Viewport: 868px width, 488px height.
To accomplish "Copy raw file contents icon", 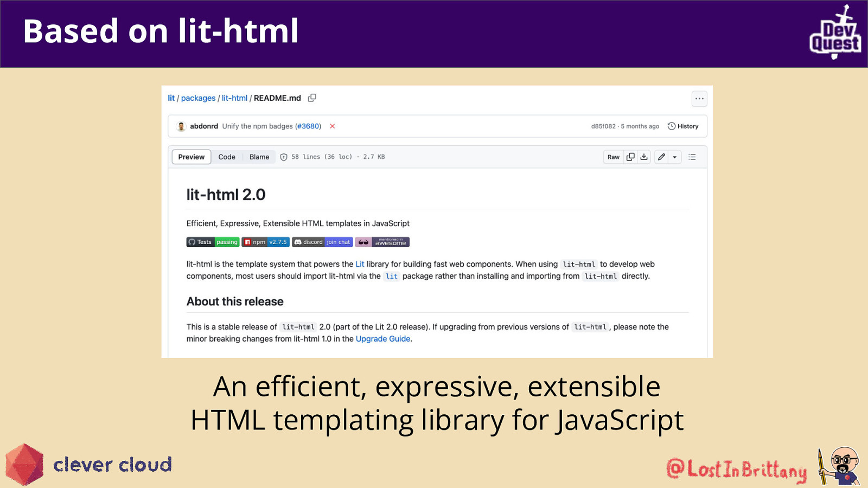I will tap(630, 157).
